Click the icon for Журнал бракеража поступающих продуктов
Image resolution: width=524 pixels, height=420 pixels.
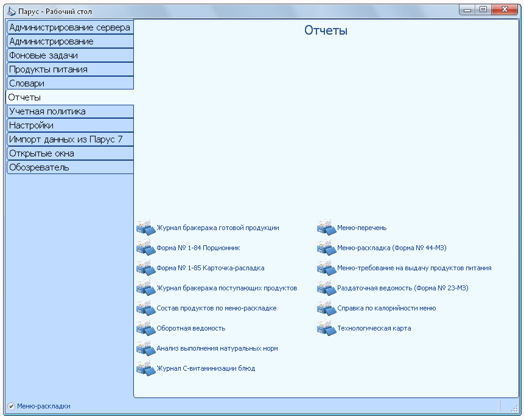pyautogui.click(x=146, y=288)
